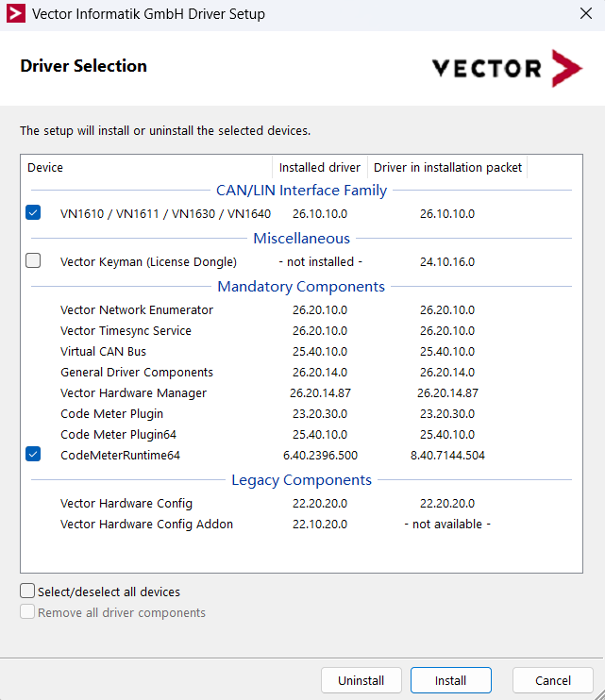Click packet version 8.40.7144.504

[447, 456]
